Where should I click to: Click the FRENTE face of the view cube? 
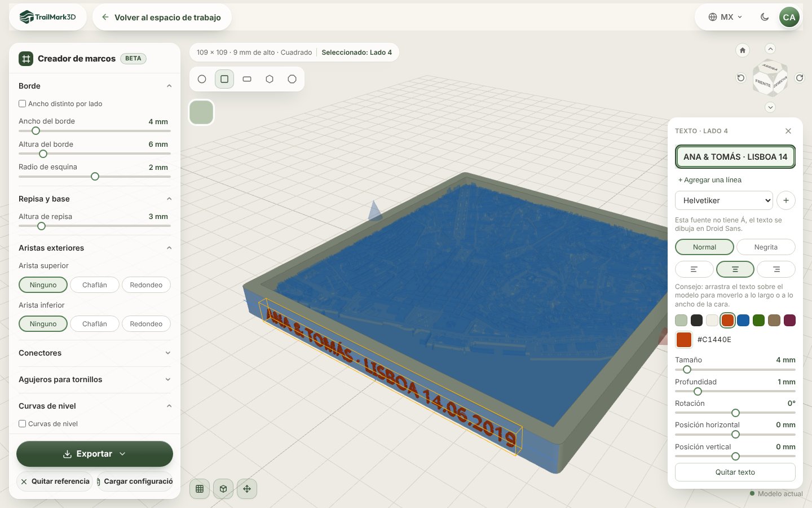[763, 84]
